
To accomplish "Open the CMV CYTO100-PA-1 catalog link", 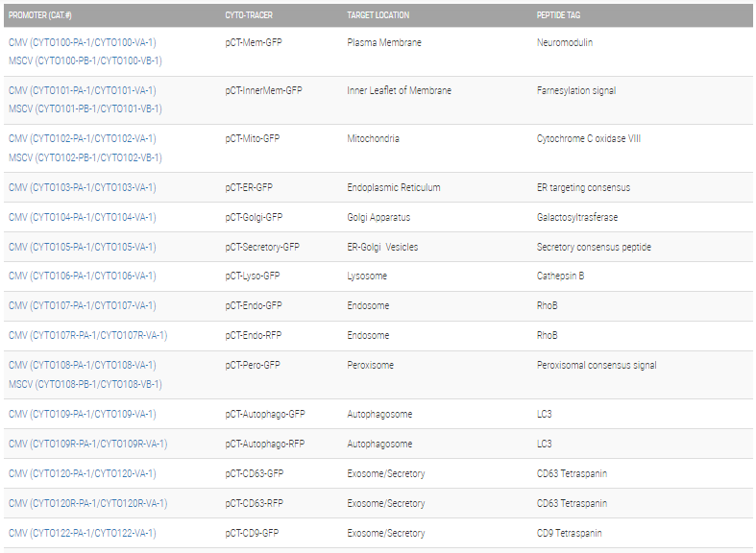I will [82, 42].
